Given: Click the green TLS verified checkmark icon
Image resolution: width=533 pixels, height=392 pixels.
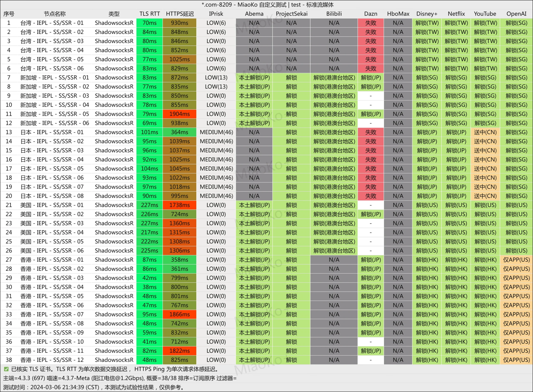Looking at the screenshot, I should (6, 369).
